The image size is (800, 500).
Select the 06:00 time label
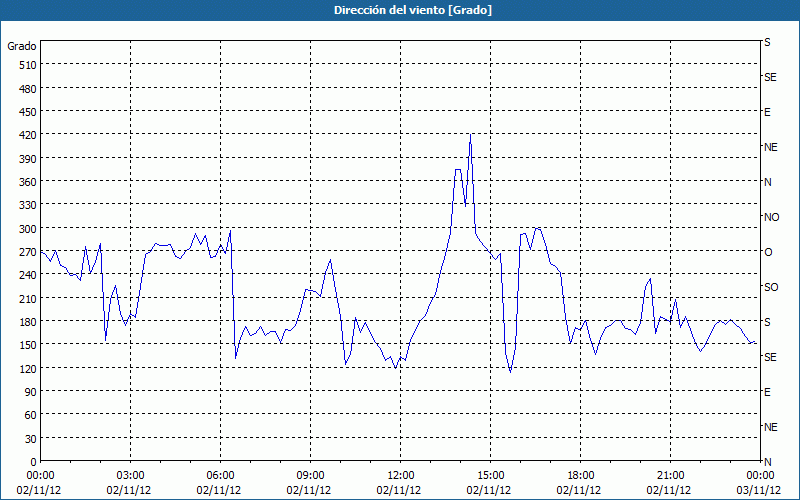click(x=220, y=476)
